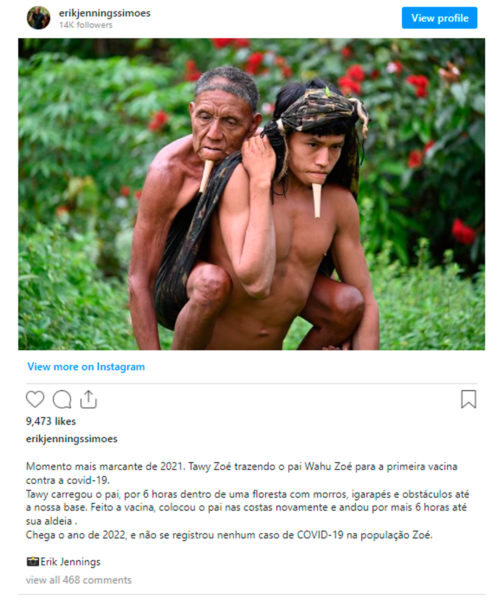This screenshot has height=600, width=499.
Task: Save the post with the bookmark icon
Action: [x=468, y=399]
